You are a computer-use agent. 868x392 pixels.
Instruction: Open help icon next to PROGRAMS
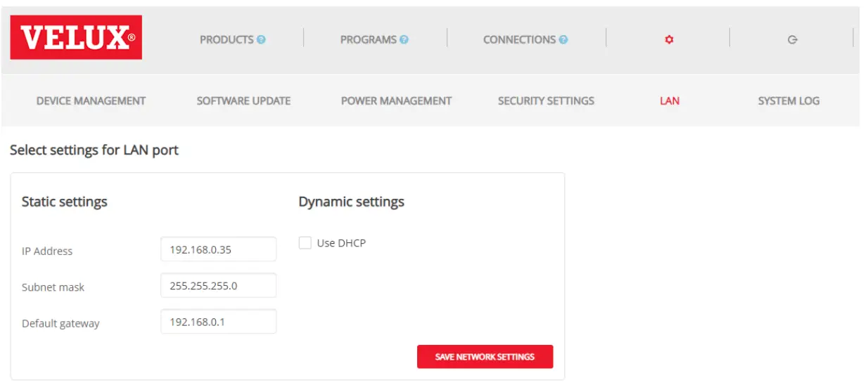(404, 40)
